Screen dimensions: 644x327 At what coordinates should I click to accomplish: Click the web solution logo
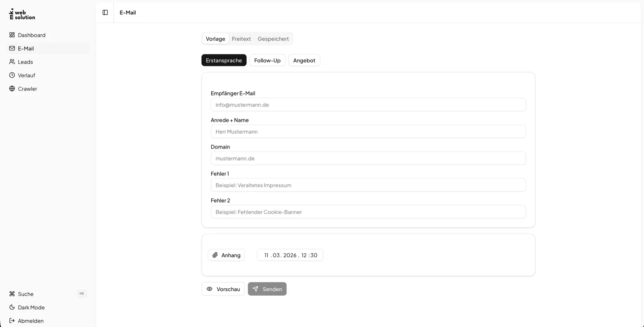pyautogui.click(x=22, y=14)
